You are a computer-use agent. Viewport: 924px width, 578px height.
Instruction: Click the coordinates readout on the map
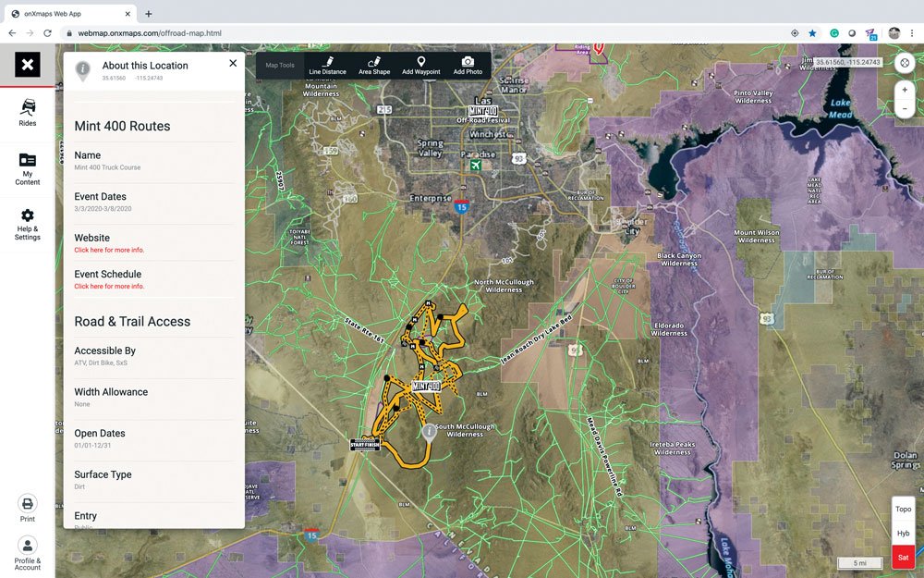[848, 62]
